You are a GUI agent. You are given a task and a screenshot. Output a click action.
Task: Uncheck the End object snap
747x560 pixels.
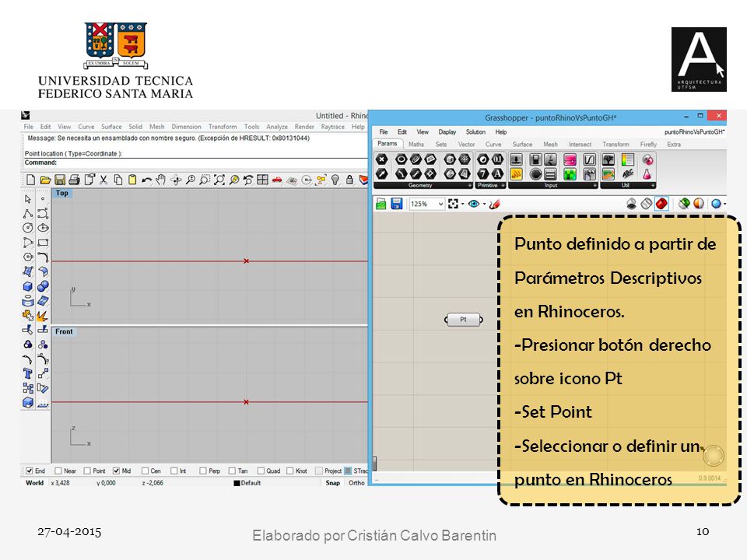pyautogui.click(x=30, y=471)
